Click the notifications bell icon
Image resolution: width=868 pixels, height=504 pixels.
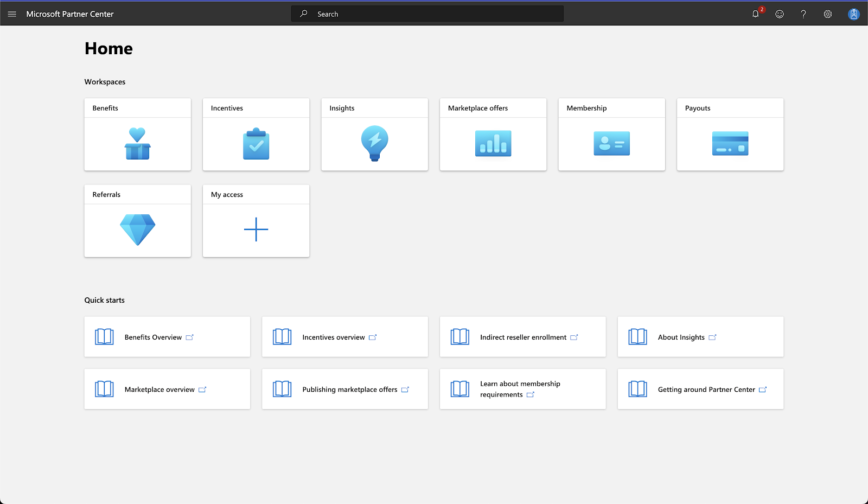click(755, 14)
